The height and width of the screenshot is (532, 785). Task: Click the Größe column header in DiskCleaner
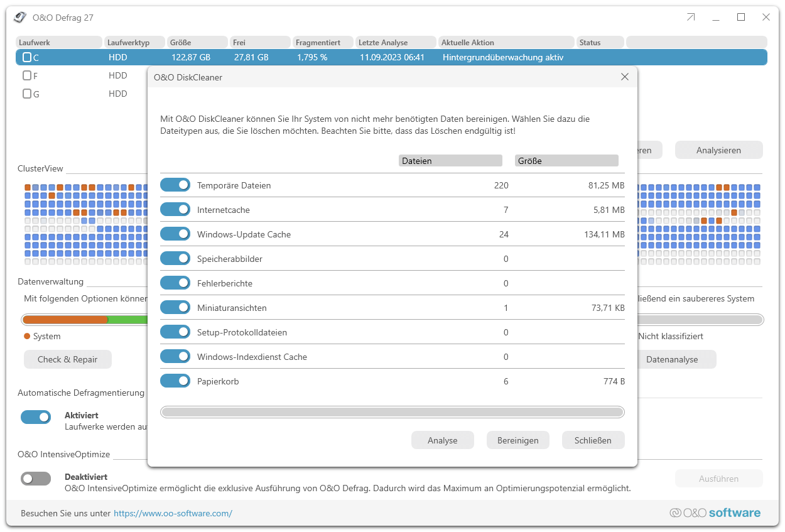coord(566,161)
